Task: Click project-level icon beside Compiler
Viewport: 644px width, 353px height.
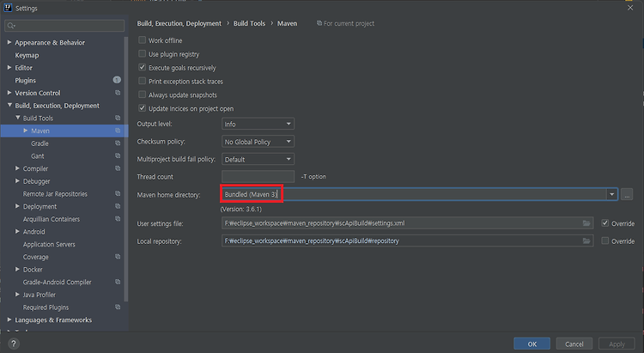Action: coord(118,168)
